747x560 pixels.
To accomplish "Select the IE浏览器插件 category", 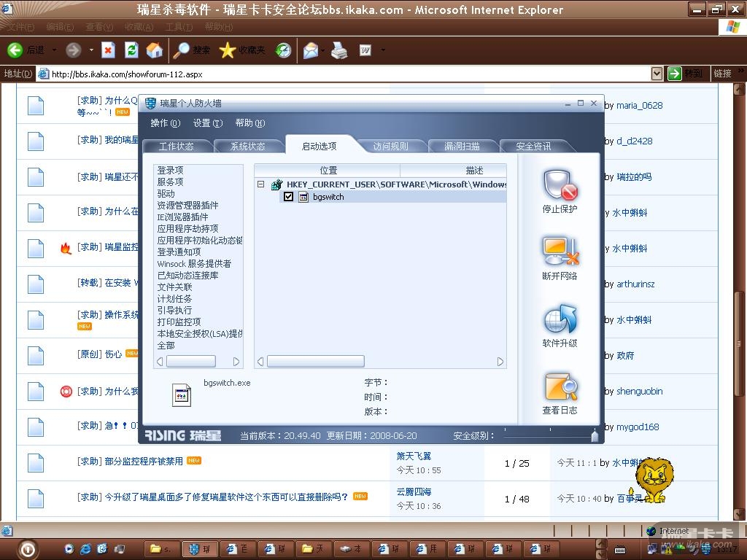I will pyautogui.click(x=182, y=217).
